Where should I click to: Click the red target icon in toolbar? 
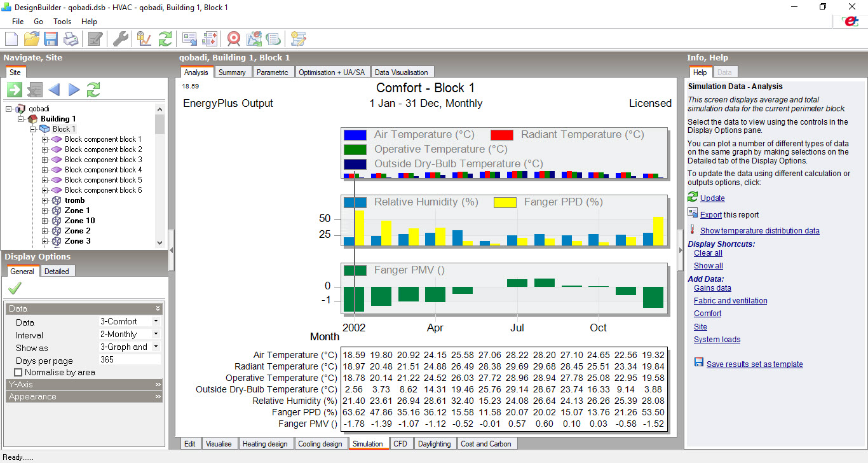click(x=234, y=39)
